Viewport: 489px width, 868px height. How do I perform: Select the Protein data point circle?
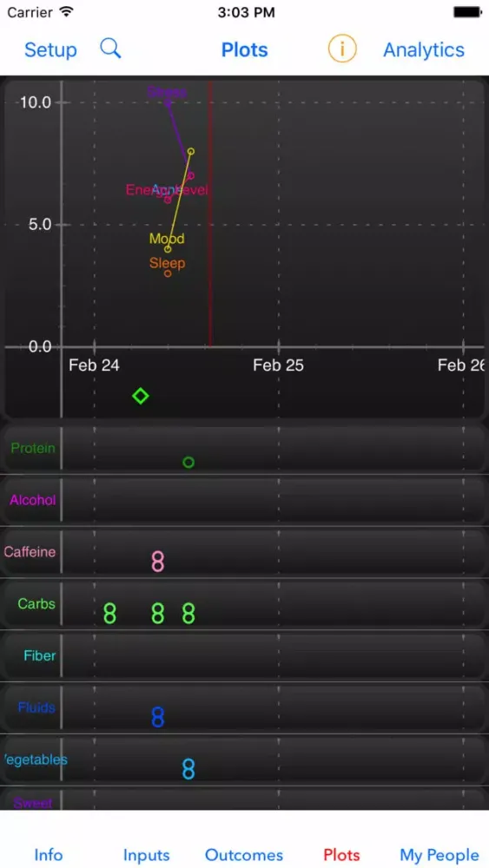(188, 463)
